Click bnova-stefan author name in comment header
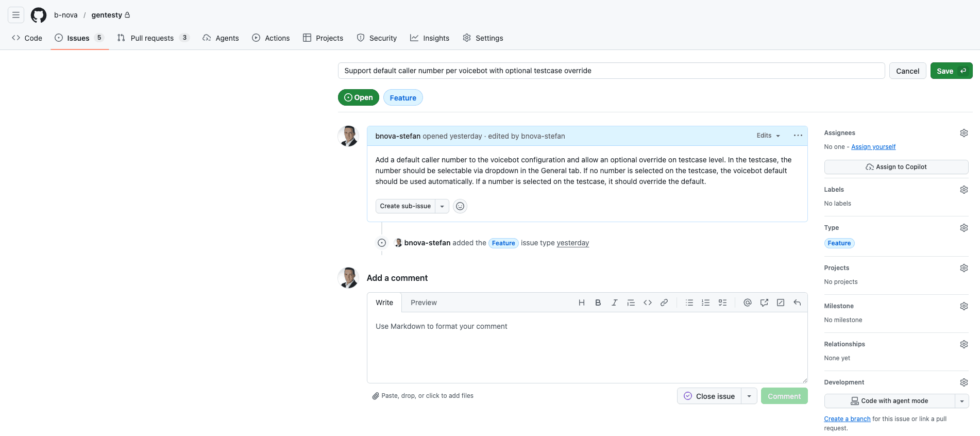This screenshot has height=436, width=980. coord(398,136)
